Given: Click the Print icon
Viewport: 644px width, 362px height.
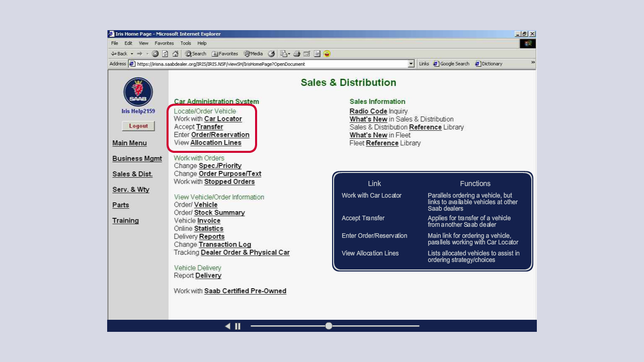Looking at the screenshot, I should click(x=296, y=54).
